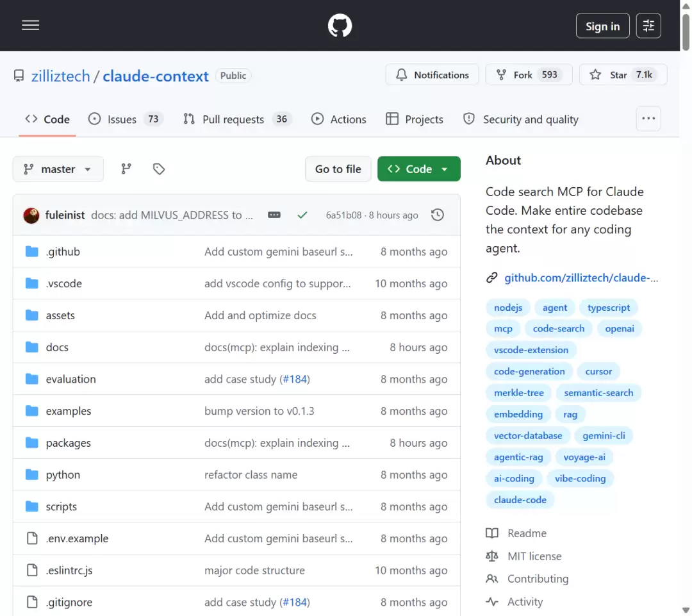Image resolution: width=692 pixels, height=616 pixels.
Task: Click the MIT license scales icon
Action: (492, 556)
